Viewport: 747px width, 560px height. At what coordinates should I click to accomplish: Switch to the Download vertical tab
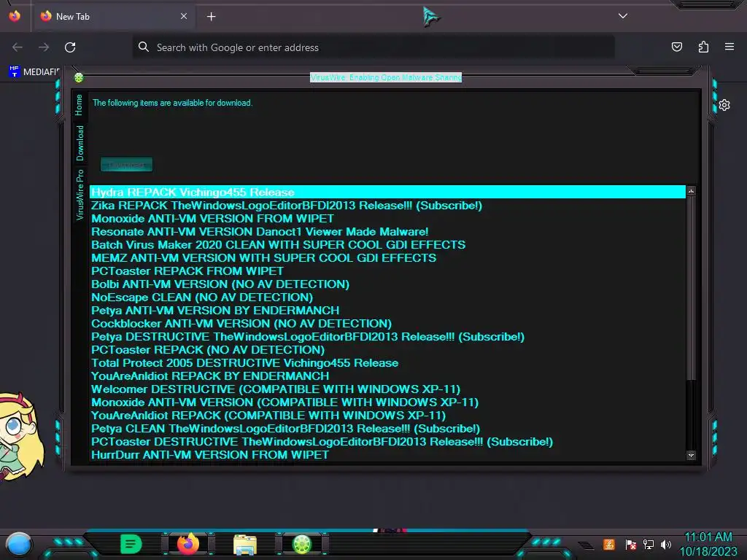(80, 143)
